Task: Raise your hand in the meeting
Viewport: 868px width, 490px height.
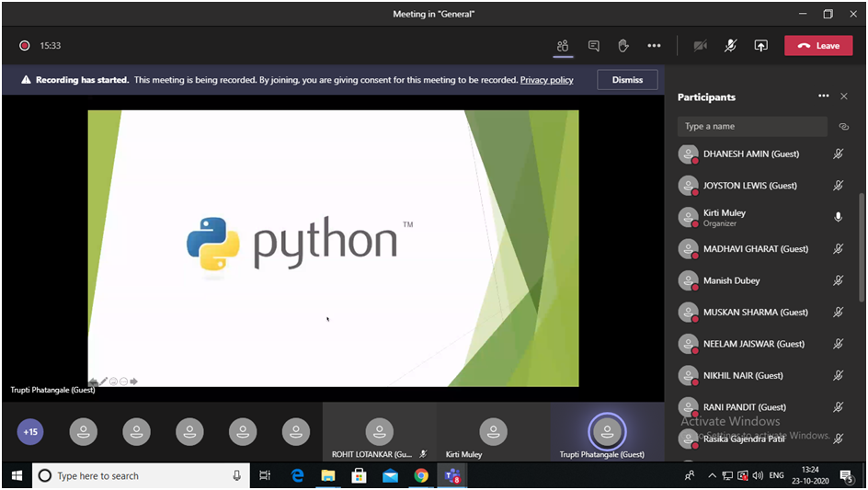Action: 623,46
